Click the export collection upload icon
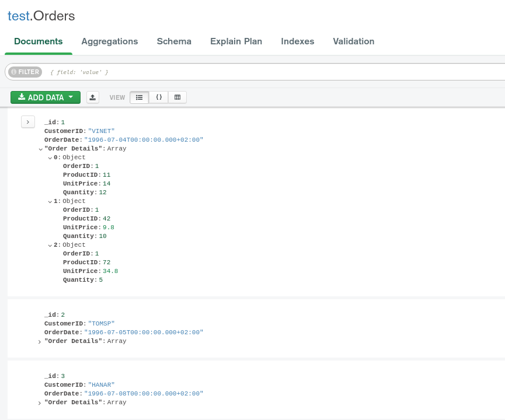Screen dimensions: 505x420 [x=93, y=97]
